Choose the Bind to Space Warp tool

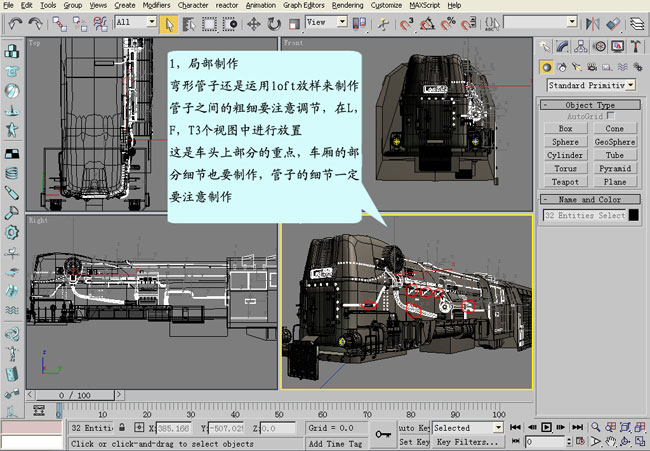[101, 24]
